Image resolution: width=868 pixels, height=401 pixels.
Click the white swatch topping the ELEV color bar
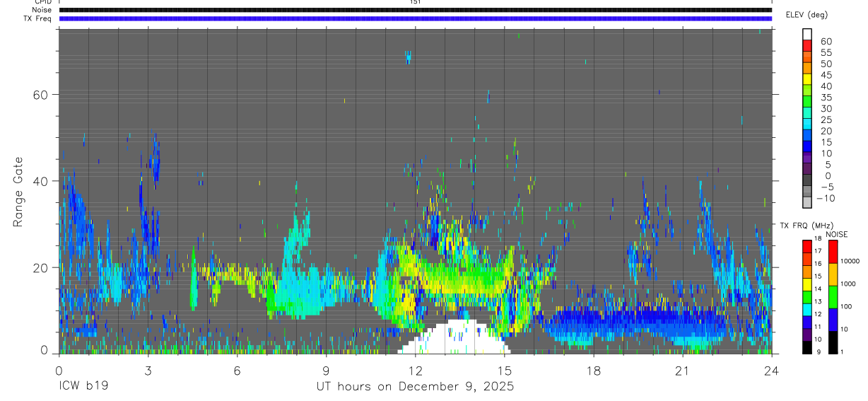click(807, 35)
